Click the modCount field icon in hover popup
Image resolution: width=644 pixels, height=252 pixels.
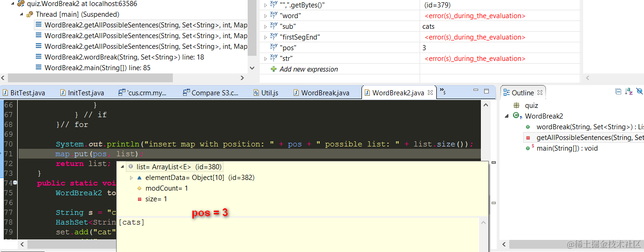[139, 188]
